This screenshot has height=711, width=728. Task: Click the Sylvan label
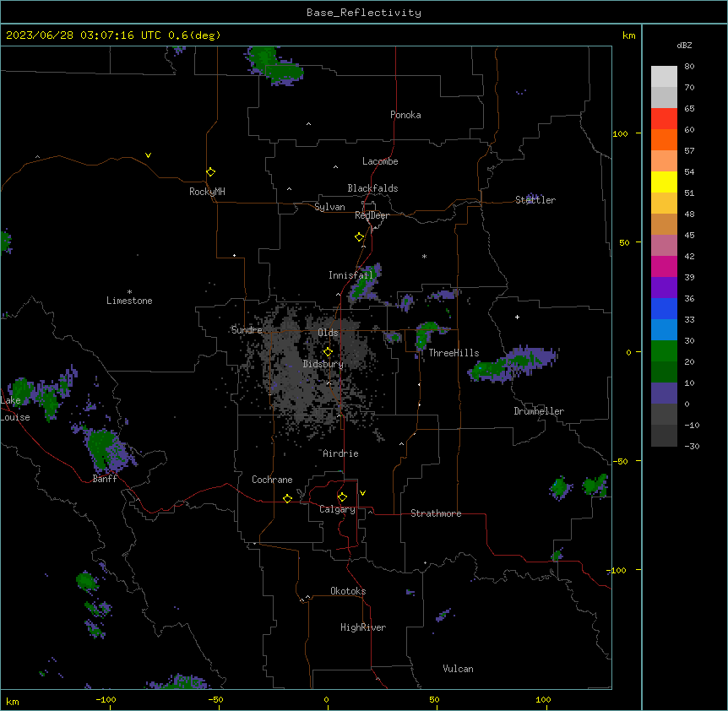click(x=329, y=207)
